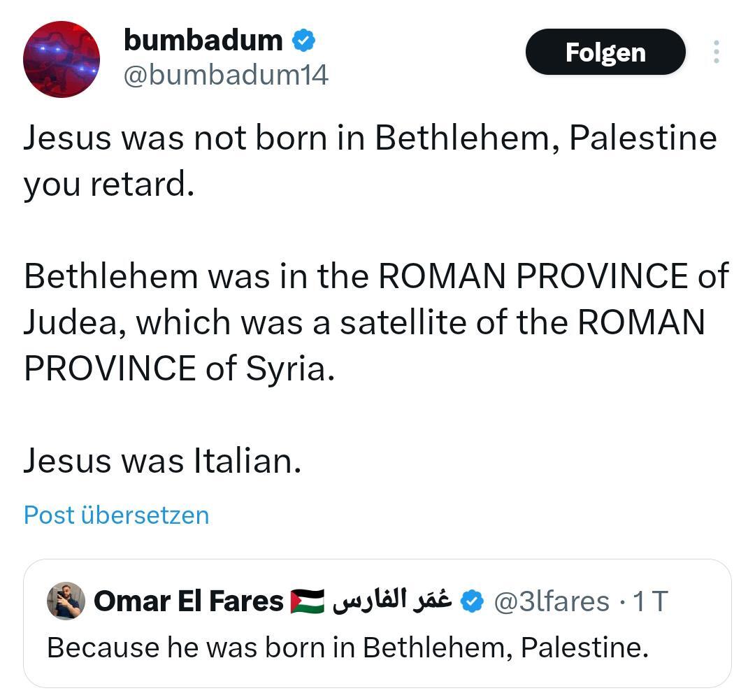Image resolution: width=755 pixels, height=700 pixels.
Task: Click the 'you retard.' line of the post
Action: (x=108, y=184)
